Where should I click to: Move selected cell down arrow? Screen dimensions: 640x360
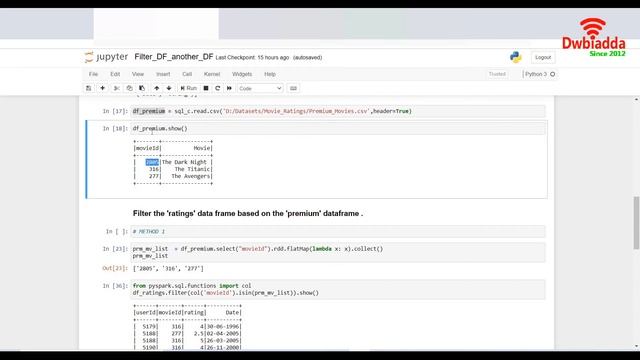[x=169, y=88]
